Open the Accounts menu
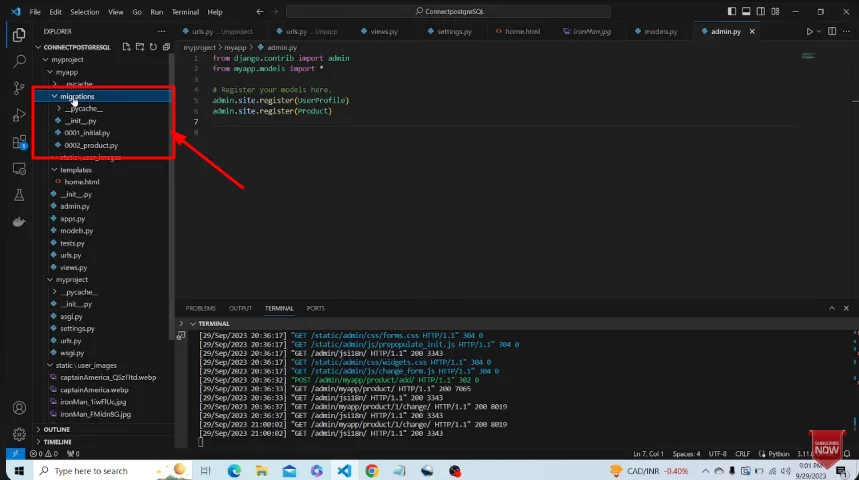This screenshot has width=859, height=480. [19, 408]
